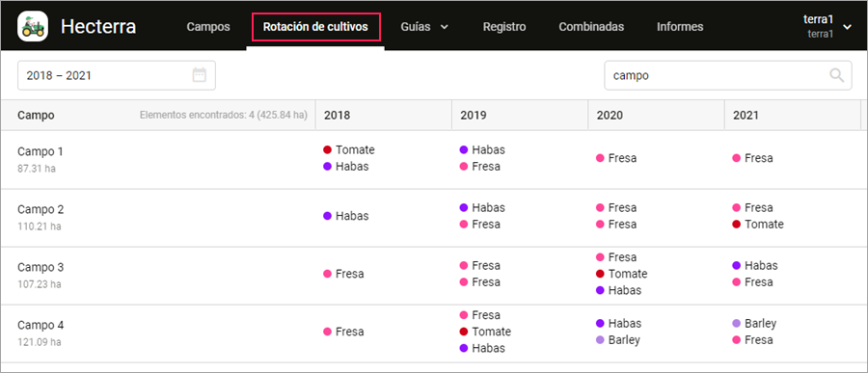This screenshot has height=373, width=868.
Task: Select the Rotación de cultivos tab
Action: coord(315,27)
